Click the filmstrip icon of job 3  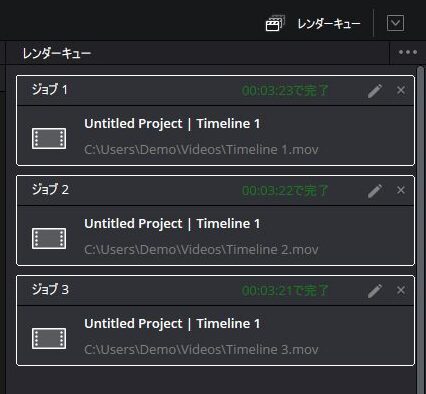click(x=49, y=338)
